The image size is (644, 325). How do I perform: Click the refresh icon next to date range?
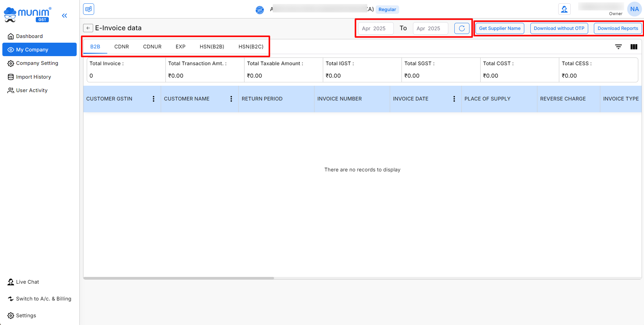462,29
